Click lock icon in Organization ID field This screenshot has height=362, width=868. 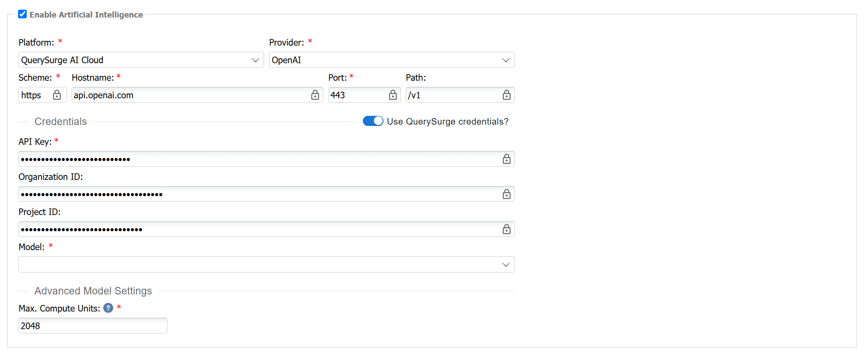tap(506, 194)
